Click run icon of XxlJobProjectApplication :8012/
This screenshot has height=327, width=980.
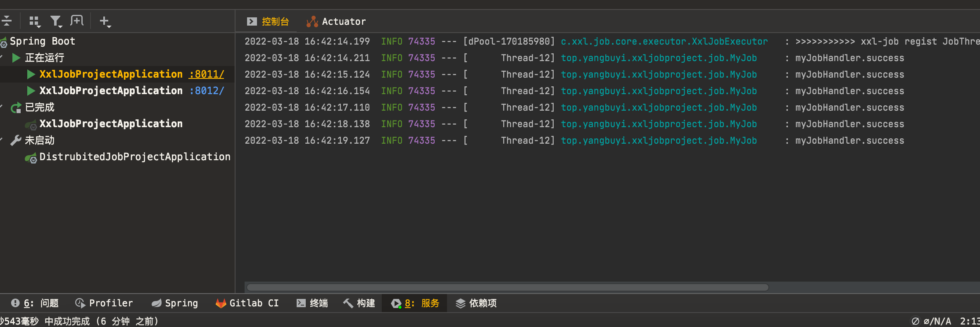pos(31,91)
